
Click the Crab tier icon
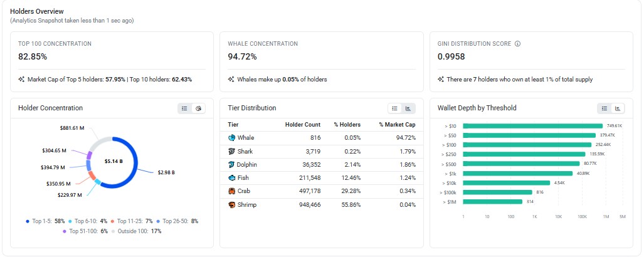pyautogui.click(x=231, y=191)
